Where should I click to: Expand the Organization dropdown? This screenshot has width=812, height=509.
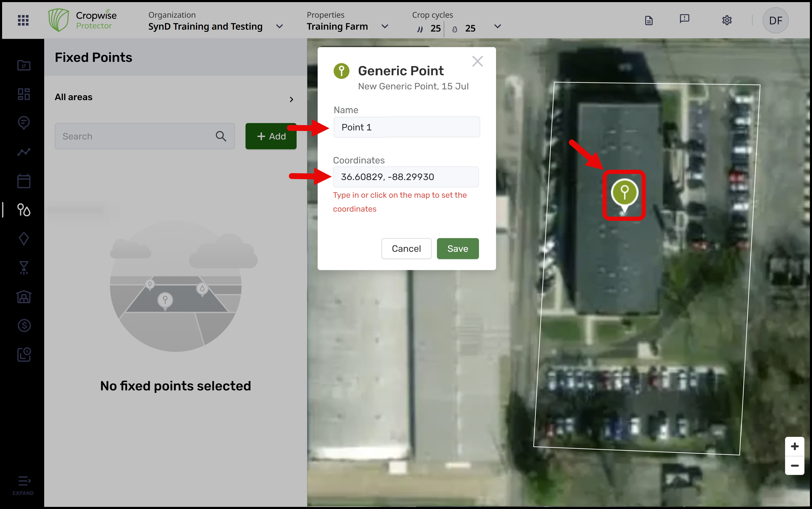[279, 26]
